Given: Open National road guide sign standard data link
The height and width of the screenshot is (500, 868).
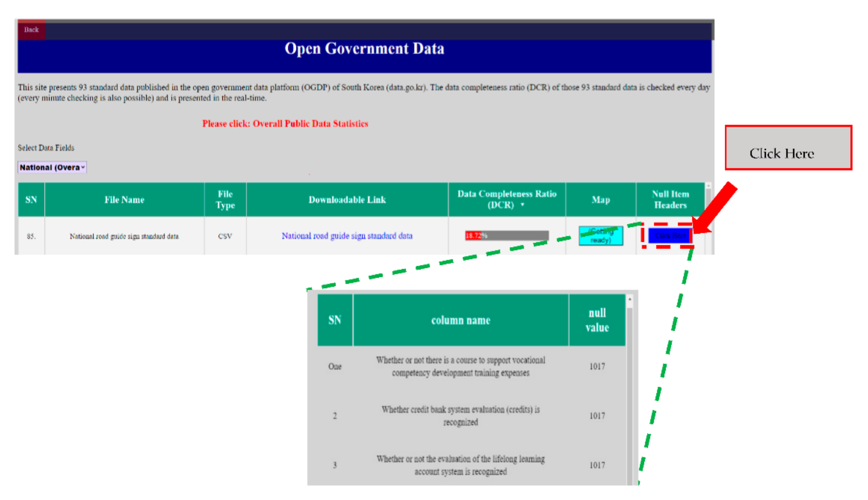Looking at the screenshot, I should tap(347, 236).
